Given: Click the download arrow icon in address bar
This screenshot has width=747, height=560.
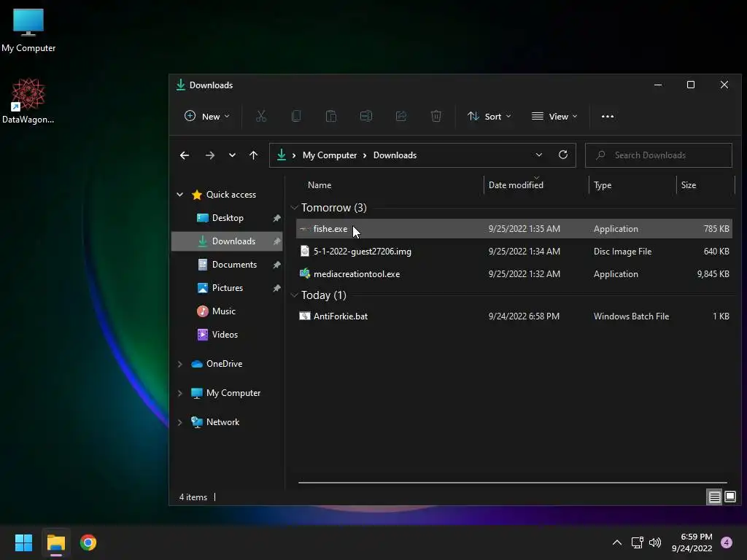Looking at the screenshot, I should point(281,155).
